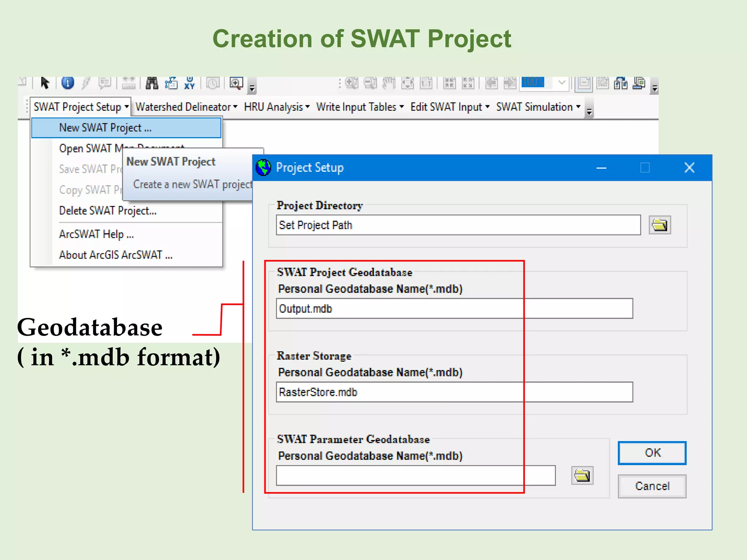Click the Zoom Whole Page icon

click(x=407, y=83)
